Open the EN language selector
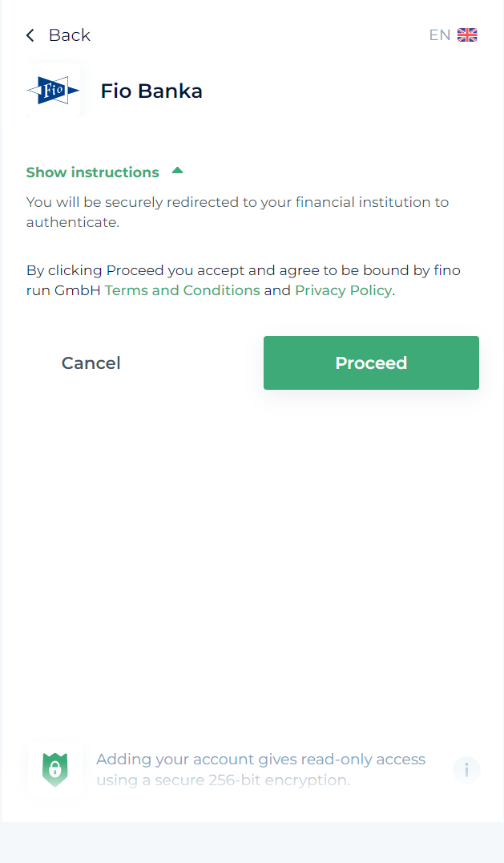Viewport: 504px width, 863px height. [440, 35]
